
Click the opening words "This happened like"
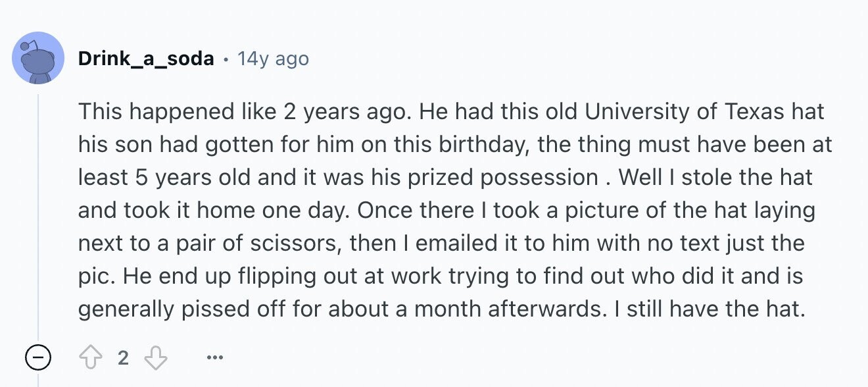[x=176, y=111]
